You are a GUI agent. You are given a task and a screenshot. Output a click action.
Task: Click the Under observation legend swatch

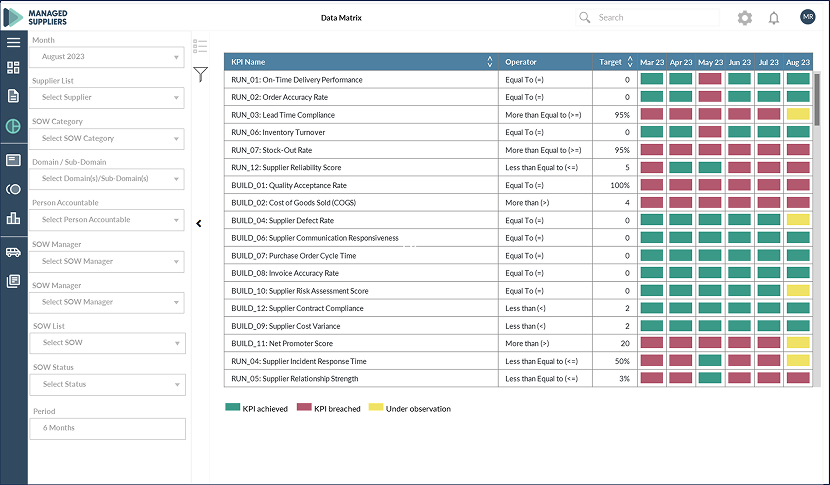tap(376, 407)
